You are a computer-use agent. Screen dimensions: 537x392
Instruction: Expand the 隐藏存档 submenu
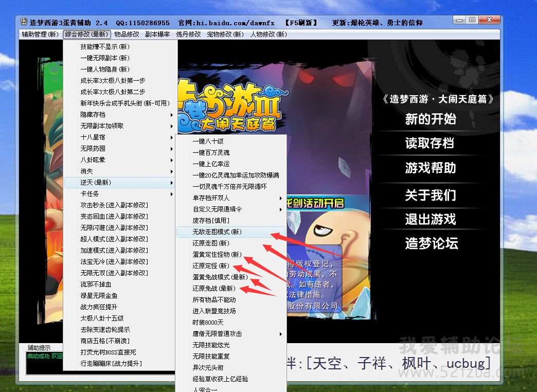click(119, 114)
